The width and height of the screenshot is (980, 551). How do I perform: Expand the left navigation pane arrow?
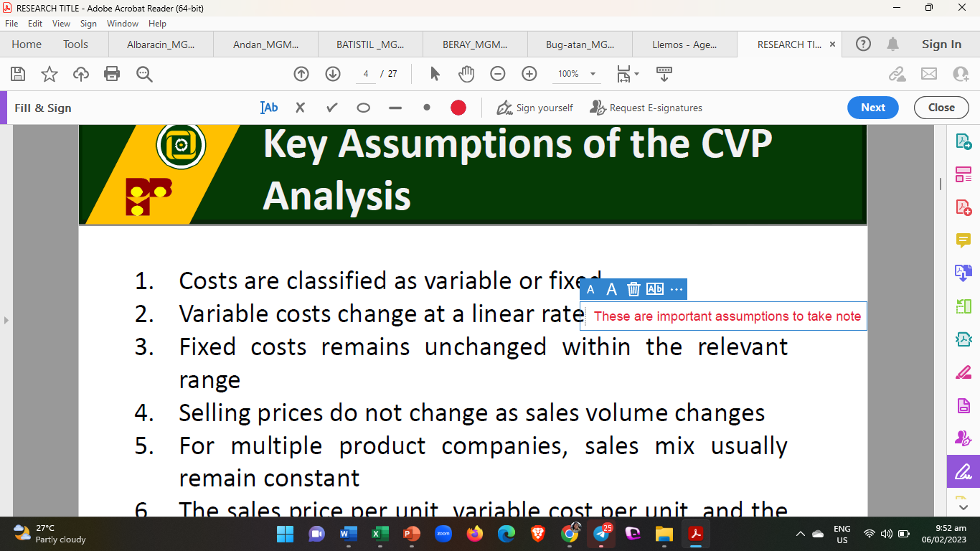[6, 320]
